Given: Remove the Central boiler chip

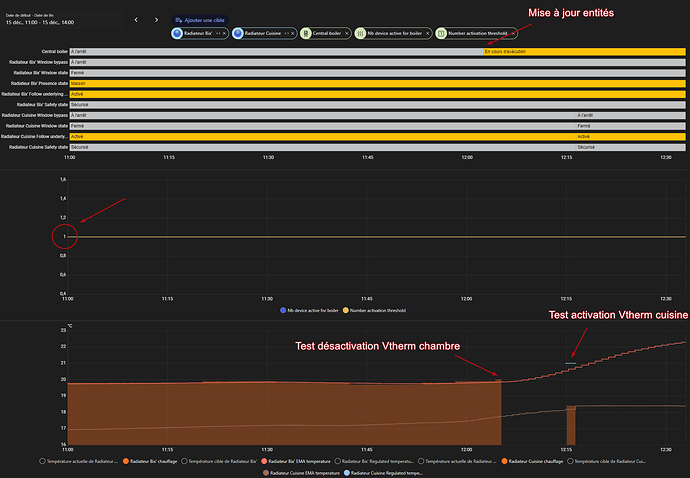Looking at the screenshot, I should click(x=347, y=33).
